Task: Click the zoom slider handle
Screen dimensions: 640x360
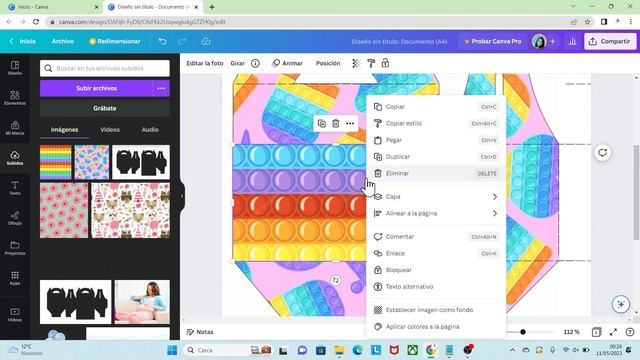Action: (x=523, y=332)
